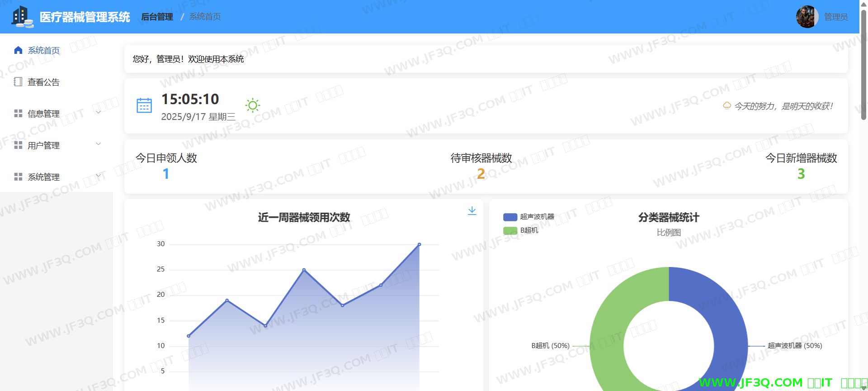Expand the 用户管理 submenu arrow
Image resolution: width=868 pixels, height=391 pixels.
(99, 144)
